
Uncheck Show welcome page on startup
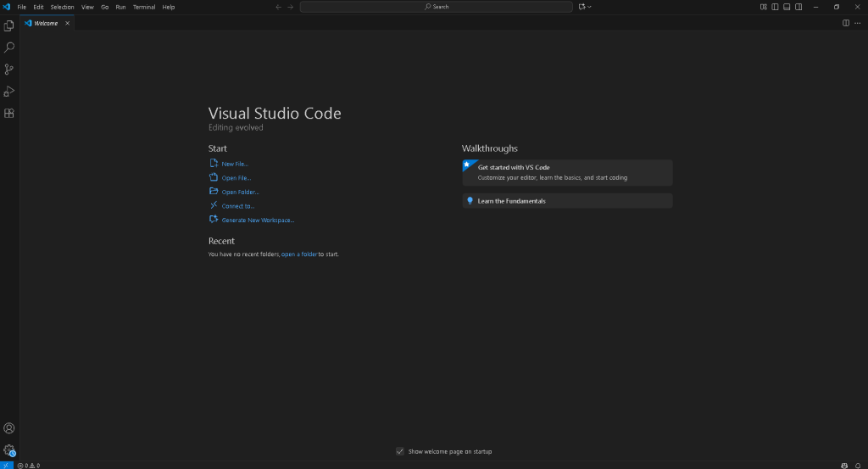pyautogui.click(x=400, y=451)
